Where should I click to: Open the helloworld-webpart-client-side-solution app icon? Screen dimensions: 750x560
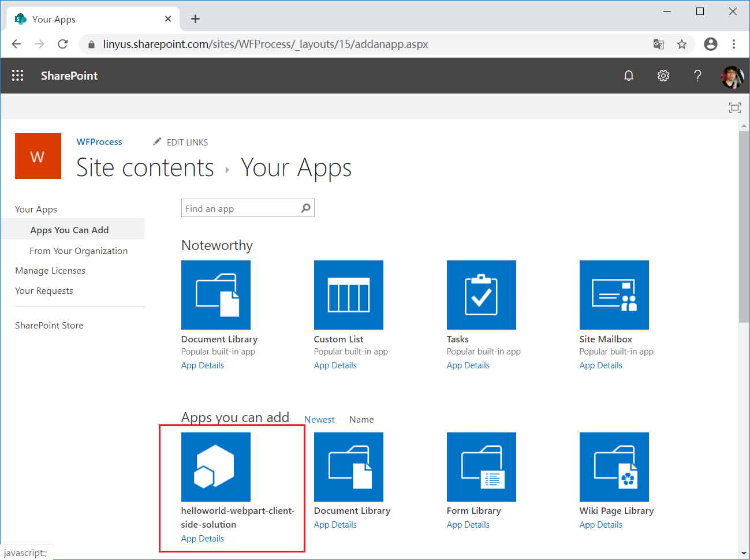click(x=215, y=466)
